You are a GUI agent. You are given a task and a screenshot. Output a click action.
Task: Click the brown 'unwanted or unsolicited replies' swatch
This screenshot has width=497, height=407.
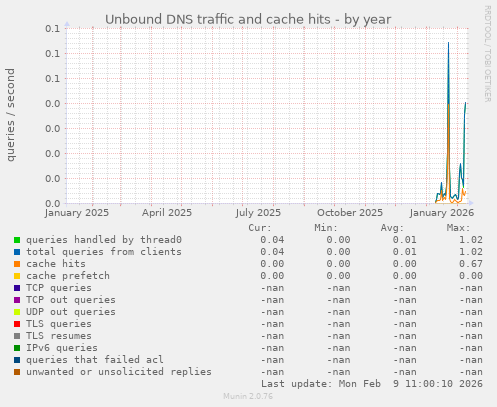(17, 372)
